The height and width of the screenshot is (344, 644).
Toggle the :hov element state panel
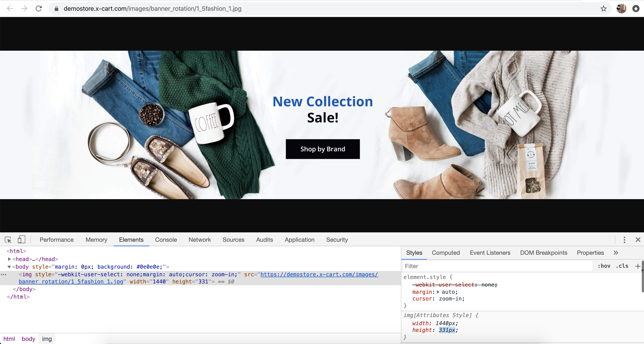click(x=604, y=266)
